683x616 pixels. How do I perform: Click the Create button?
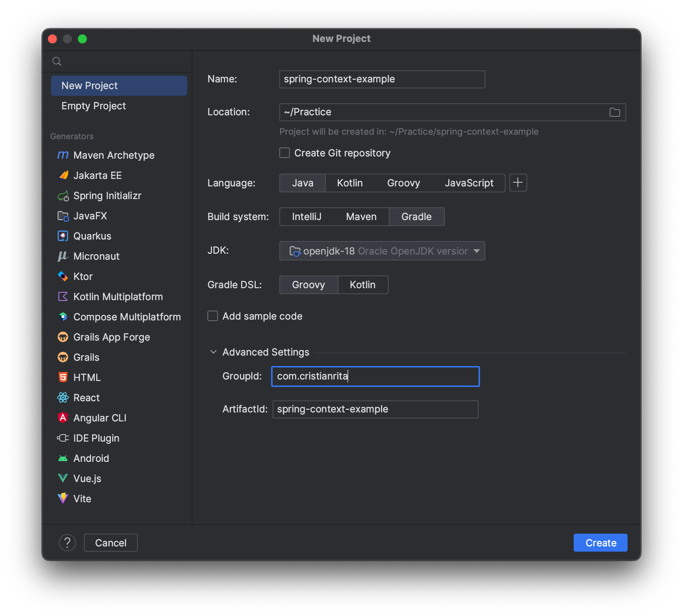600,543
